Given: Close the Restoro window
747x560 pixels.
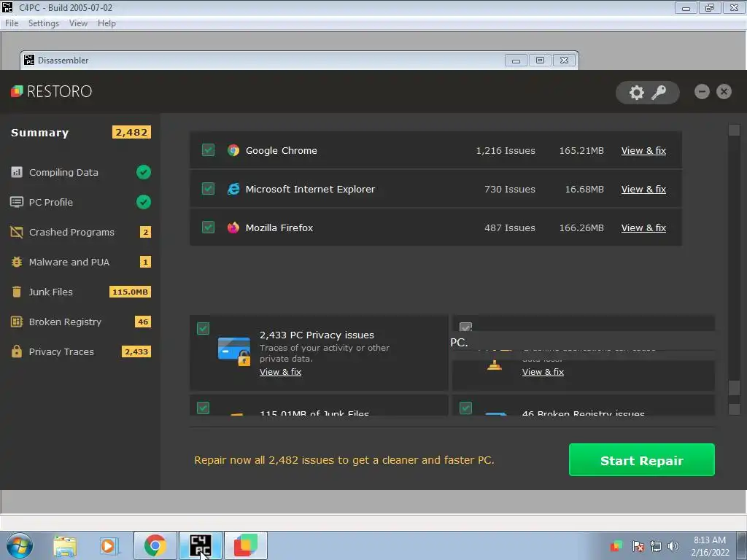Looking at the screenshot, I should pyautogui.click(x=724, y=91).
